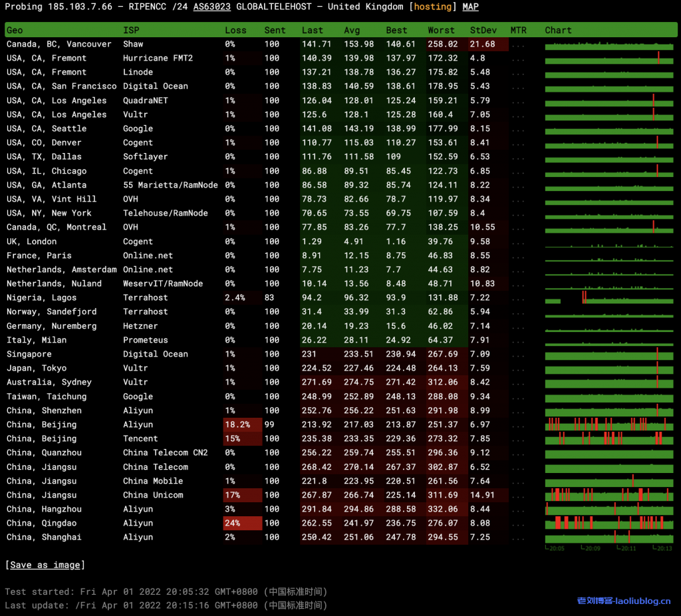The width and height of the screenshot is (681, 616).
Task: Click the Worst column header
Action: pyautogui.click(x=441, y=30)
